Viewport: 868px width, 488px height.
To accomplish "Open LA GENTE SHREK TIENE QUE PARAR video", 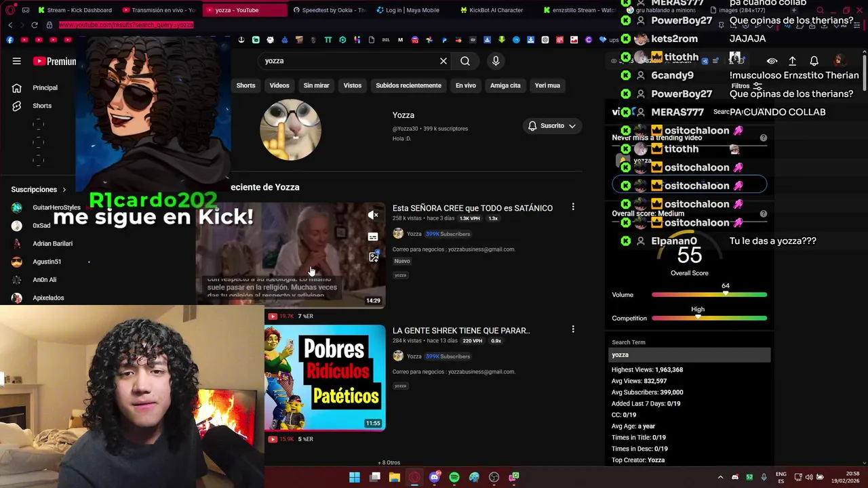I will [461, 331].
